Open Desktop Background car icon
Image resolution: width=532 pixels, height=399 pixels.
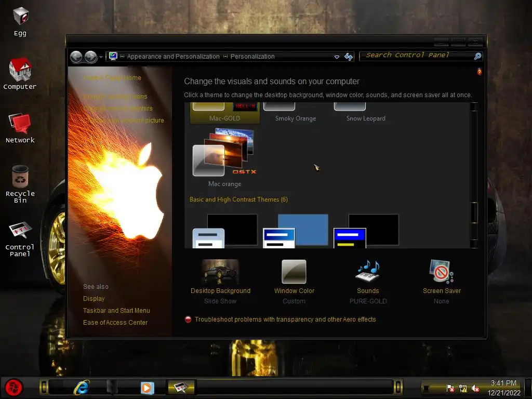(x=220, y=272)
